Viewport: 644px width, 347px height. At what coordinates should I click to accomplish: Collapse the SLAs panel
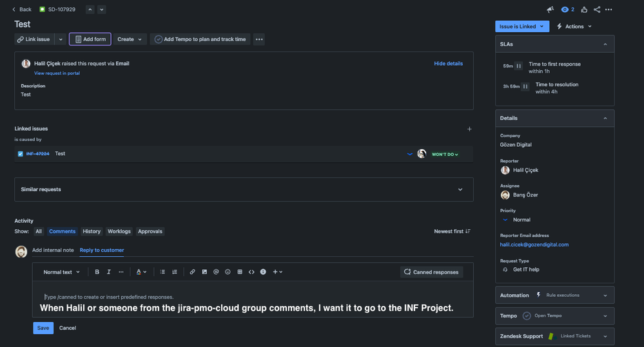click(x=605, y=44)
